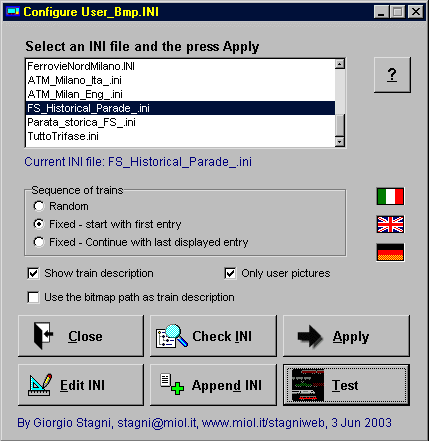
Task: Click the INI list scrollbar thumb
Action: coord(340,125)
